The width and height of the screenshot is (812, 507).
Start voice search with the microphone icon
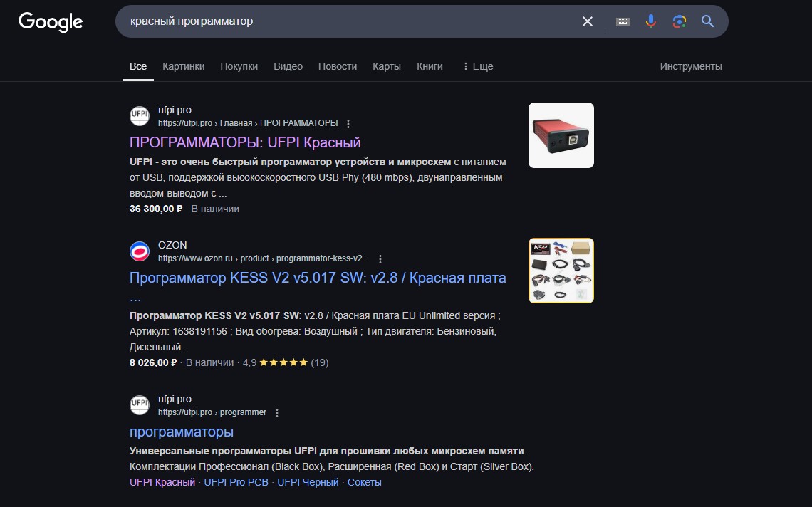[x=651, y=21]
